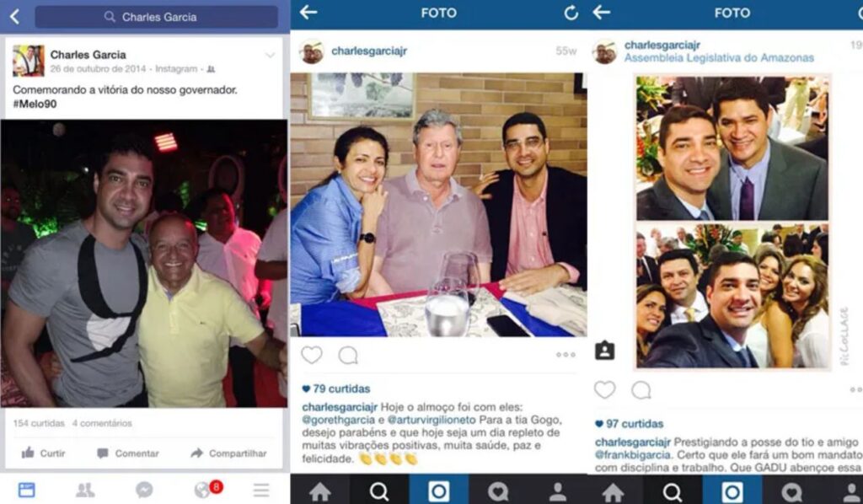Open Assembleia Legislativa do Amazonas location link
The image size is (863, 504).
tap(719, 58)
